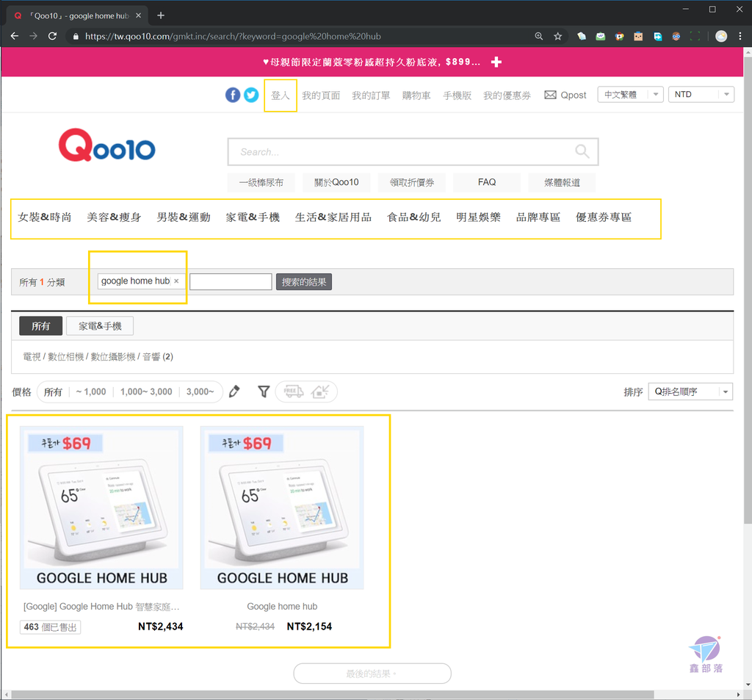Select the 所有 category tab
The image size is (752, 700).
pos(41,326)
